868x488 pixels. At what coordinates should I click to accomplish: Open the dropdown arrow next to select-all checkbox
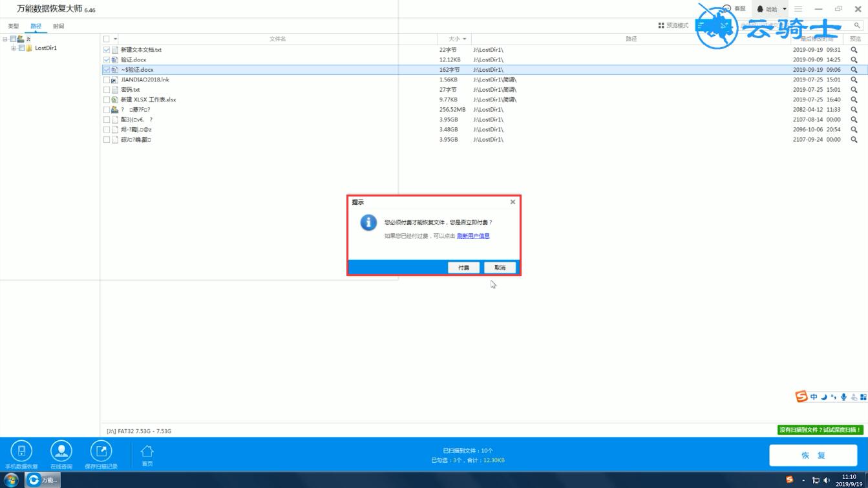115,39
